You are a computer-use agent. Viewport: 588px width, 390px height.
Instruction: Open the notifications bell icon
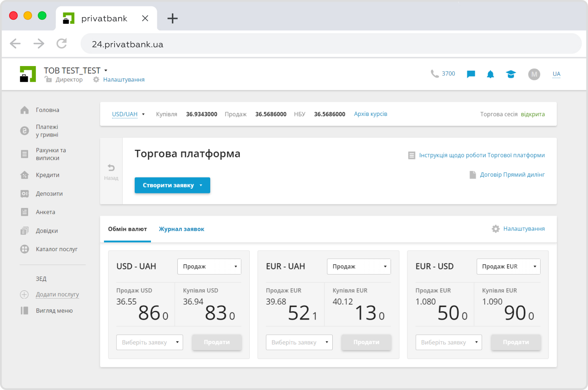click(x=490, y=74)
